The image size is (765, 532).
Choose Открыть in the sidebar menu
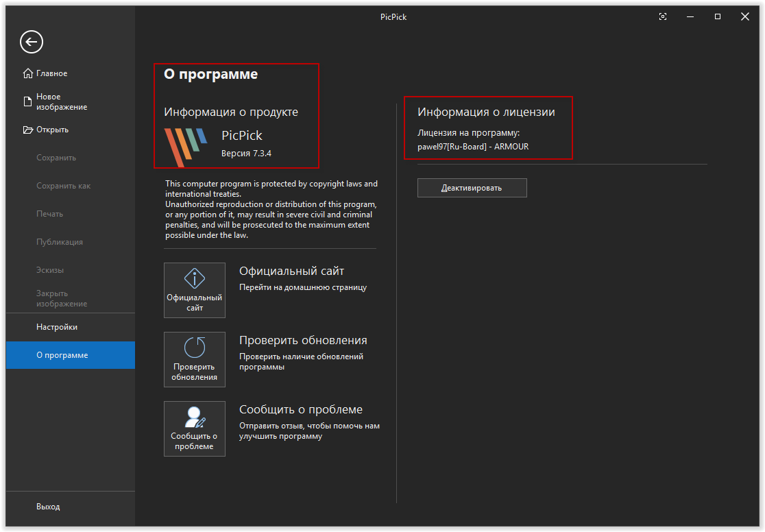[70, 130]
